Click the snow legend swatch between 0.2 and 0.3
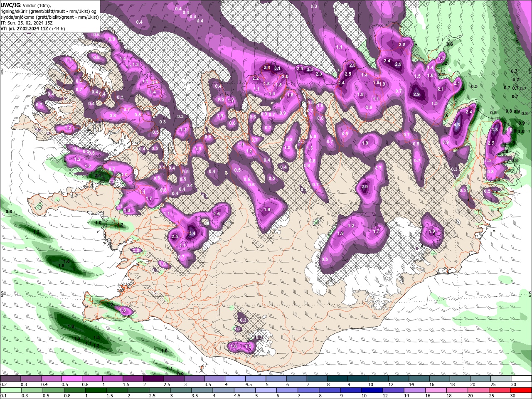 (x=10, y=378)
